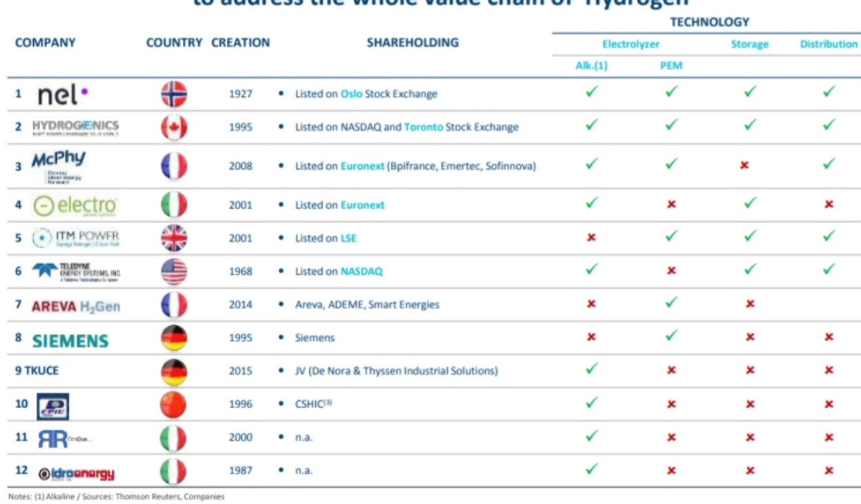Viewport: 861px width, 504px height.
Task: Click the green Electro logo
Action: coord(75,205)
